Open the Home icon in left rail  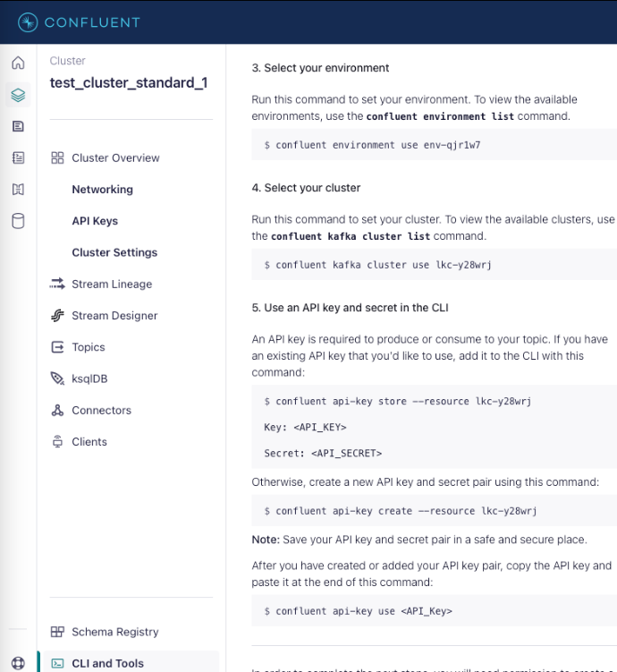[x=18, y=63]
